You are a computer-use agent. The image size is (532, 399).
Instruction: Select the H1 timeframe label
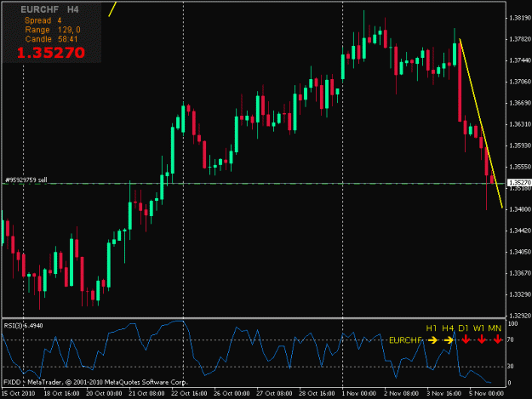(432, 328)
